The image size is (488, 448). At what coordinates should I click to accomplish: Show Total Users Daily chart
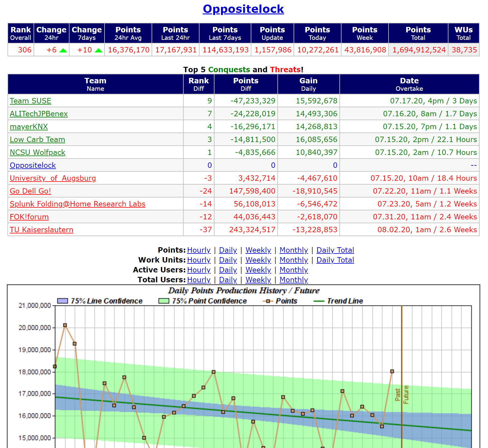(228, 280)
